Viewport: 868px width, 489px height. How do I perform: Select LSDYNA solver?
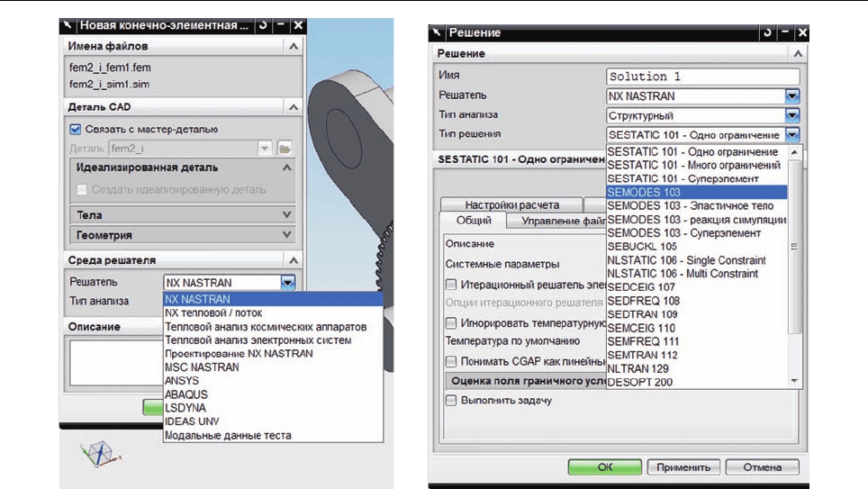coord(273,408)
